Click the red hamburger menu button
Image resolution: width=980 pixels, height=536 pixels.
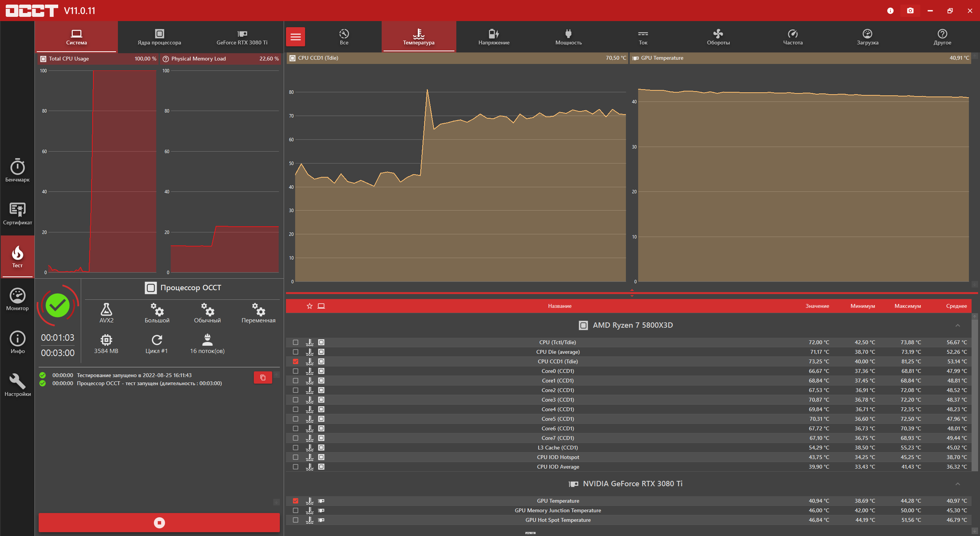pyautogui.click(x=296, y=37)
